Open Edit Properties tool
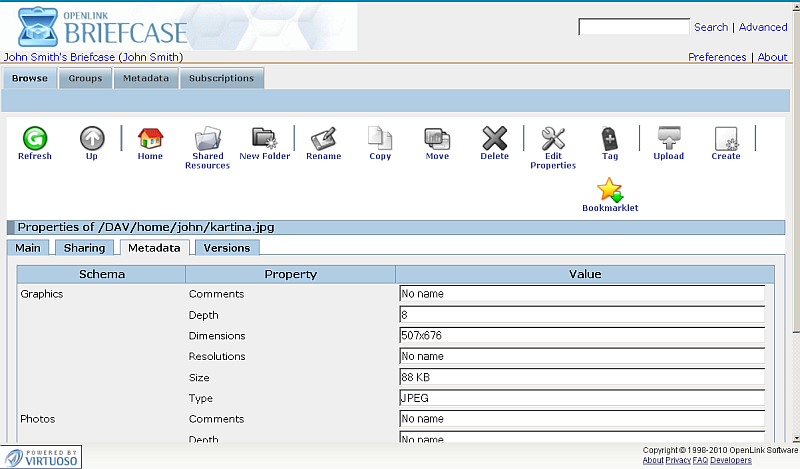Image resolution: width=800 pixels, height=469 pixels. click(x=553, y=138)
